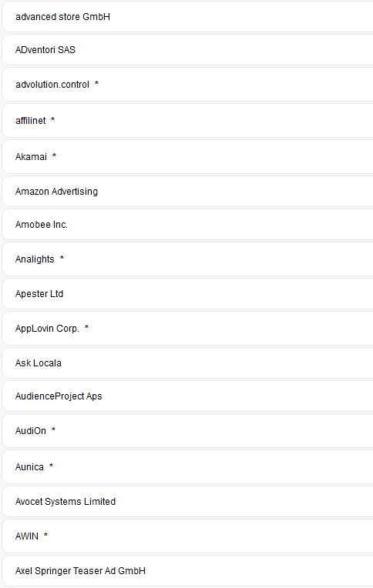Open the Avocet Systems Limited row

(x=188, y=501)
